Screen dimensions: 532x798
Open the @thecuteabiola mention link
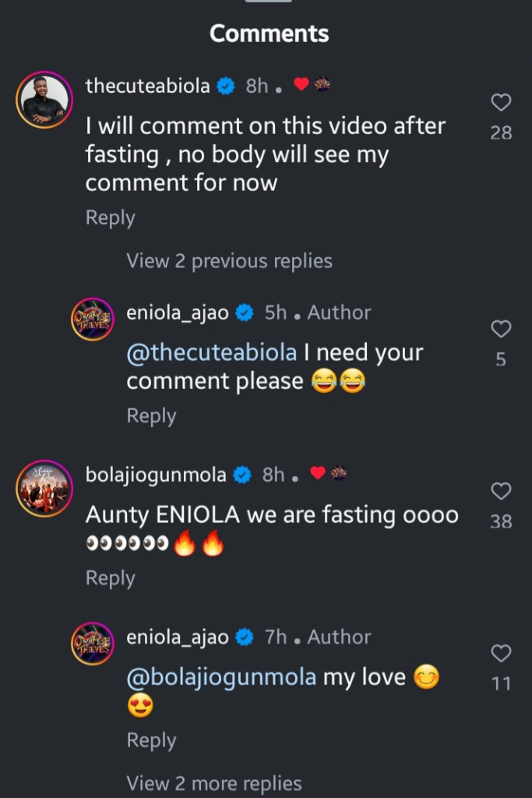[x=211, y=352]
